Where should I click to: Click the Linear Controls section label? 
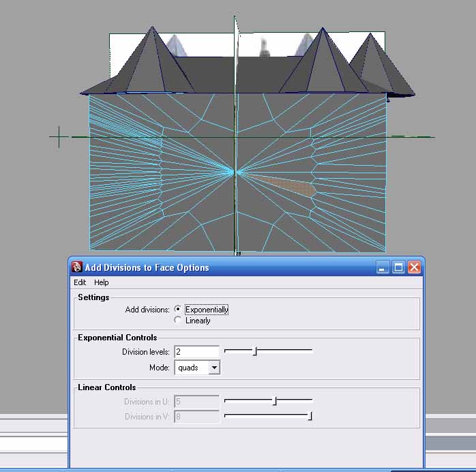107,387
